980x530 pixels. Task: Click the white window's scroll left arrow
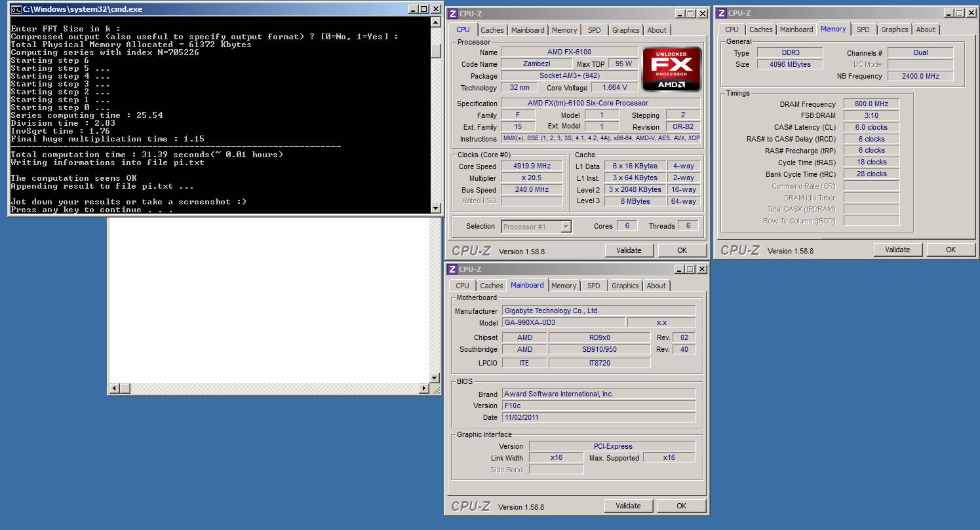pos(114,388)
